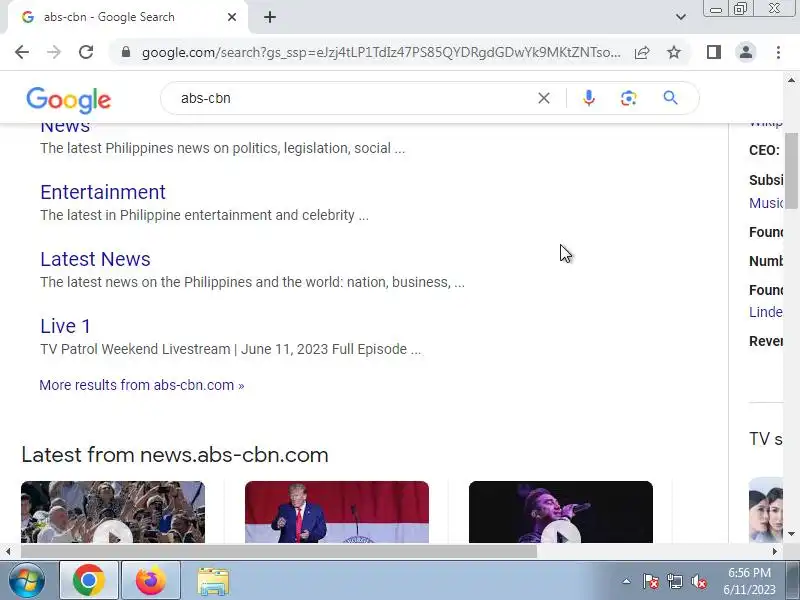Open a new tab with plus button

coord(270,17)
